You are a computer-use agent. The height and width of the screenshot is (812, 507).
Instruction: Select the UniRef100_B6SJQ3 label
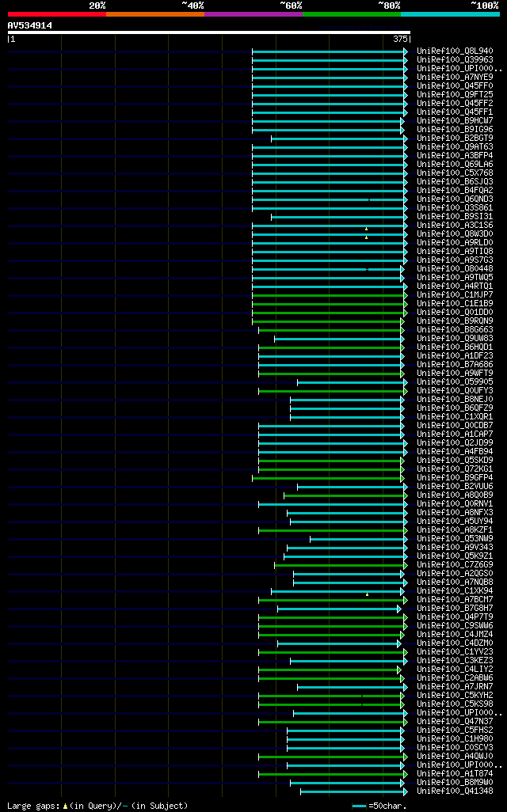coord(456,182)
